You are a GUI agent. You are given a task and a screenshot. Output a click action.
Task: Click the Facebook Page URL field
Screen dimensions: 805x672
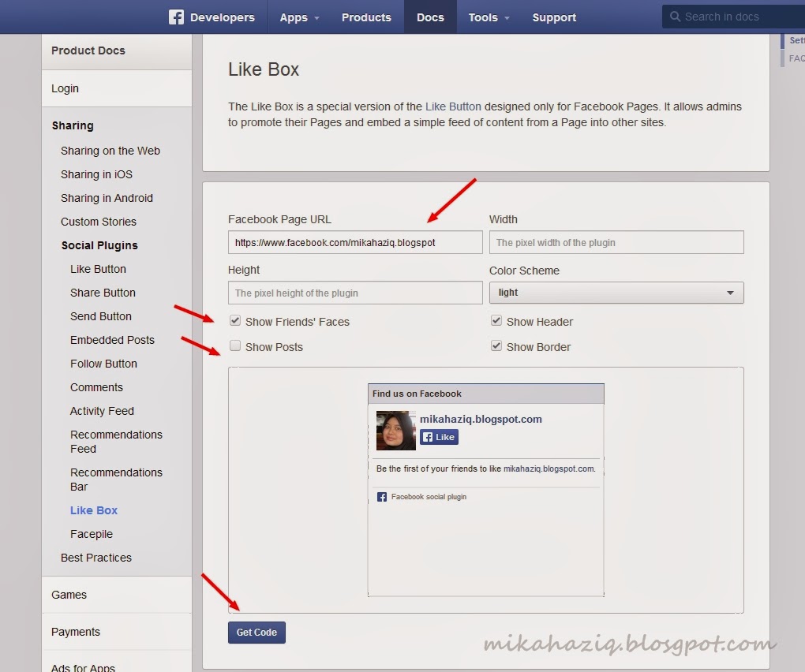pyautogui.click(x=355, y=242)
